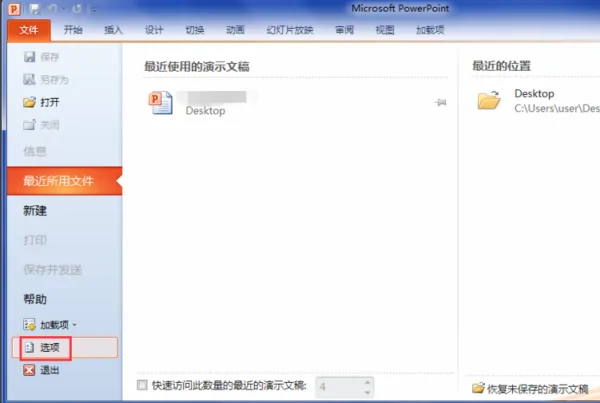The height and width of the screenshot is (403, 600).
Task: Click the 恢复未保存的演示文稿 folder icon
Action: pyautogui.click(x=478, y=388)
